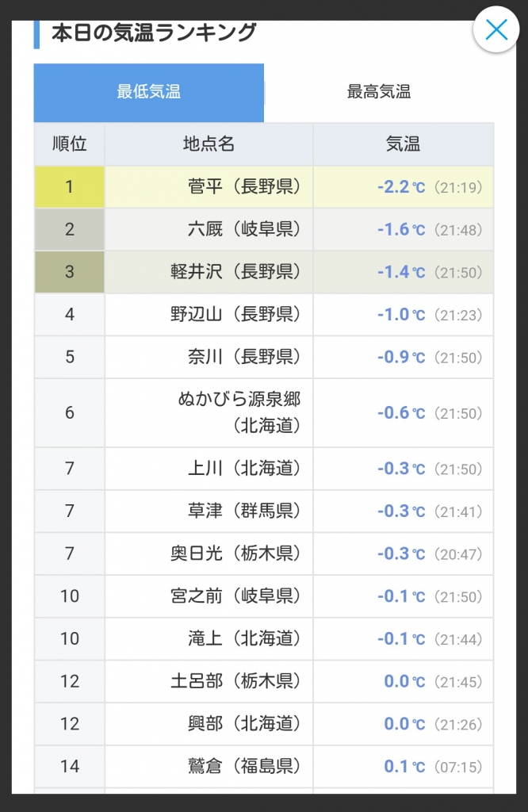Open ぬかびら源泉郷（北海道） location

(239, 412)
